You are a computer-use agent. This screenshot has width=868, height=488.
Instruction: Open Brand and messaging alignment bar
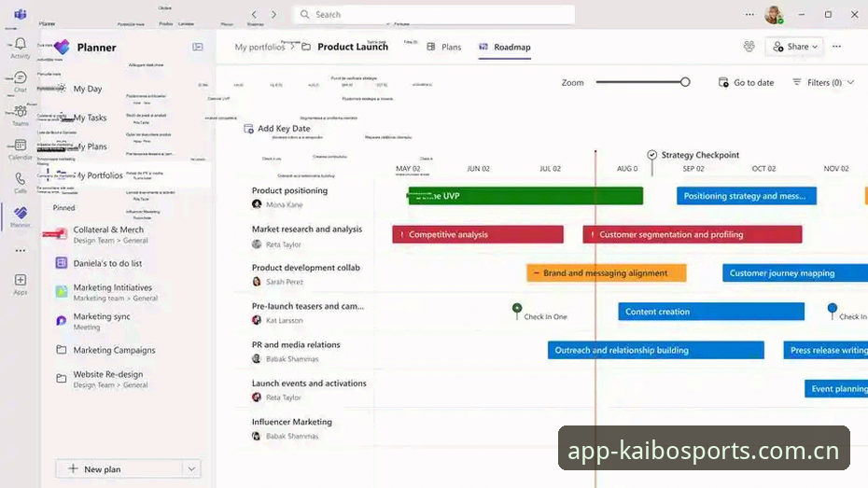click(x=606, y=272)
